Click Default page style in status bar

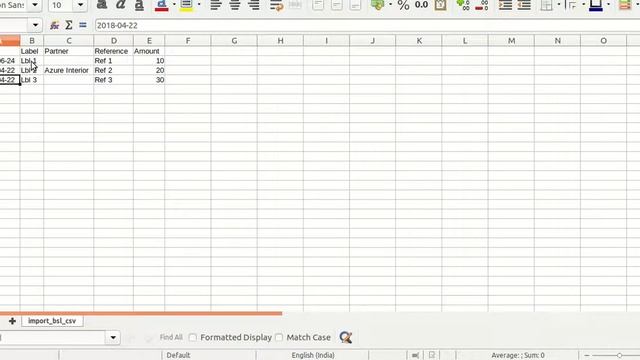pyautogui.click(x=178, y=355)
